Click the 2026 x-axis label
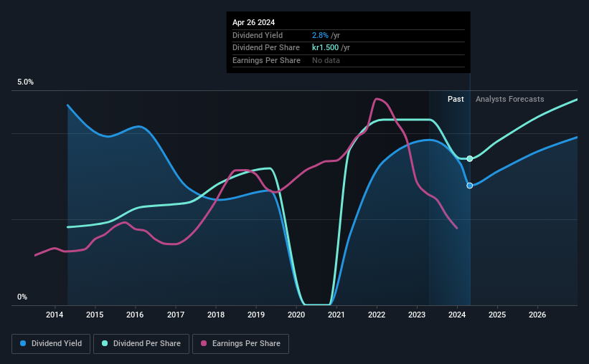Screen dimensions: 589x364 point(537,315)
